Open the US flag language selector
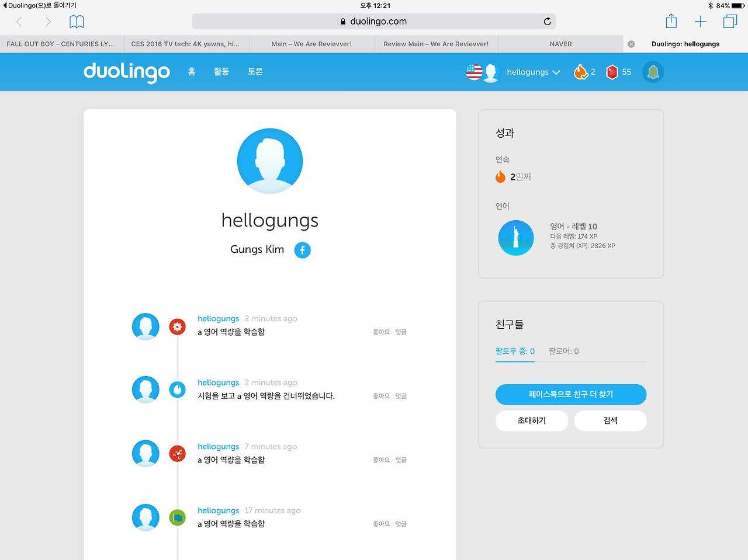The width and height of the screenshot is (748, 560). click(474, 72)
